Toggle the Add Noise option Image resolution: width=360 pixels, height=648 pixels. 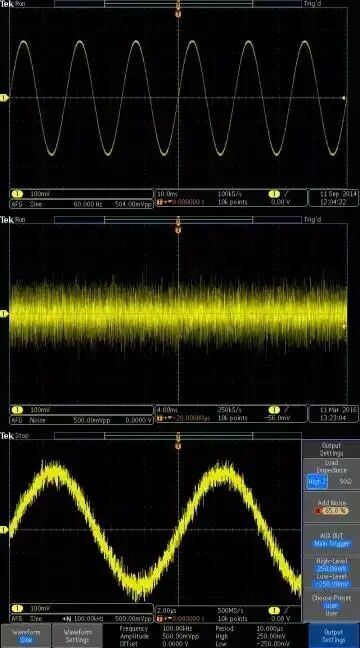click(x=331, y=507)
